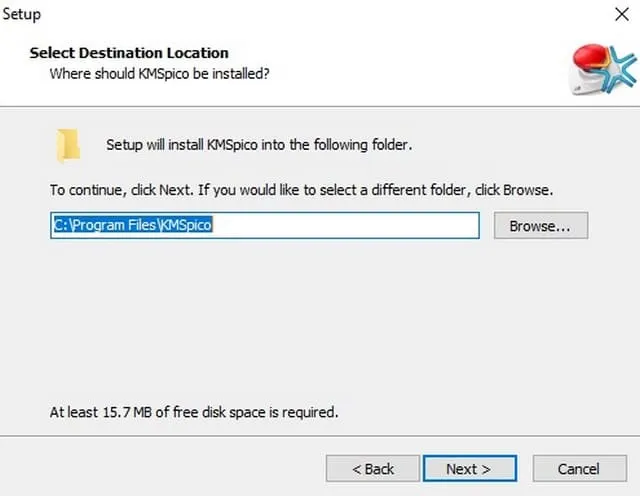Click the white header panel background
The image size is (640, 496).
point(408,65)
